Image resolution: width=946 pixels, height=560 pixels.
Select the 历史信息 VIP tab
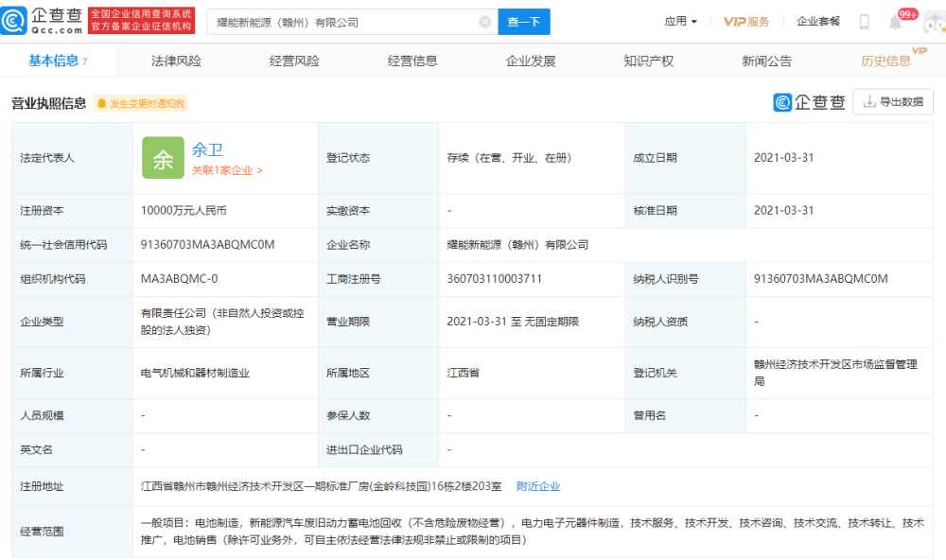coord(885,61)
